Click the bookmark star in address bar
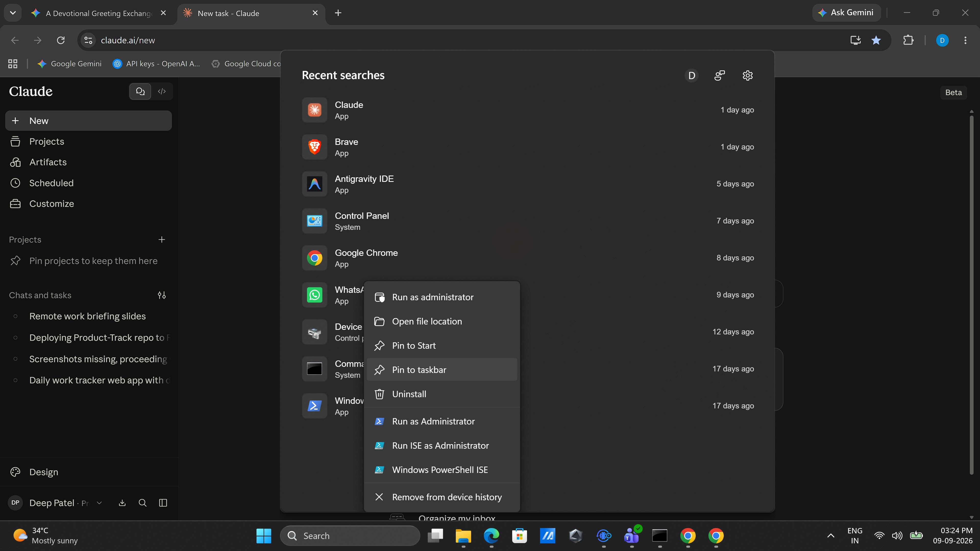The width and height of the screenshot is (980, 551). tap(876, 40)
